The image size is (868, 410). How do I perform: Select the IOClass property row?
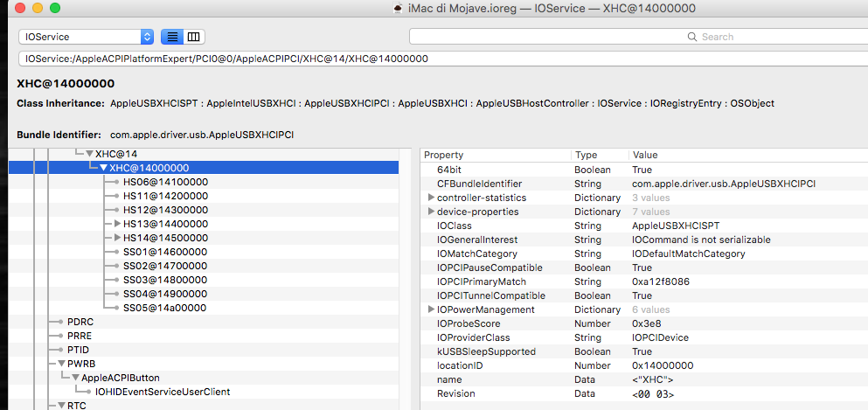tap(644, 226)
